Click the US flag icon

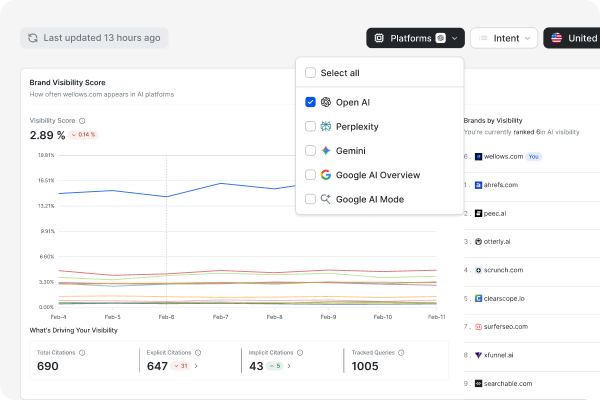(555, 38)
